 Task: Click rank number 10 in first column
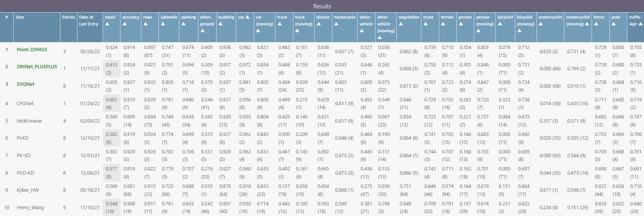[x=7, y=208]
